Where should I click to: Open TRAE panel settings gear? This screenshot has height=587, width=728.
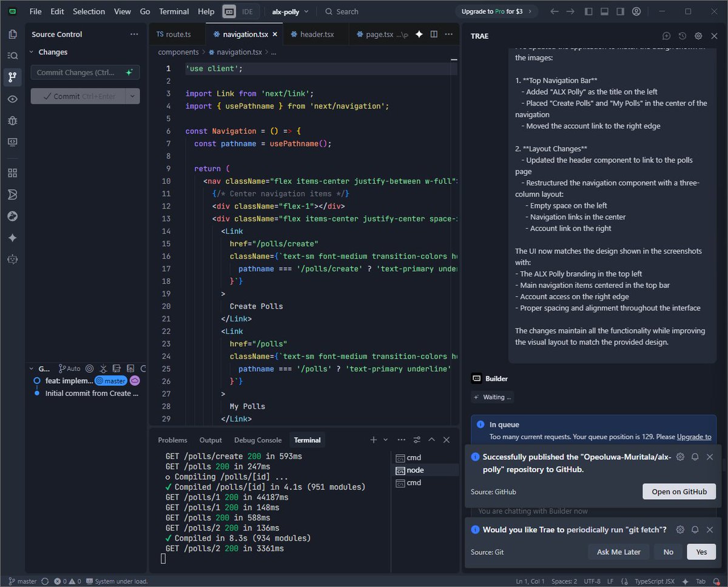tap(698, 36)
